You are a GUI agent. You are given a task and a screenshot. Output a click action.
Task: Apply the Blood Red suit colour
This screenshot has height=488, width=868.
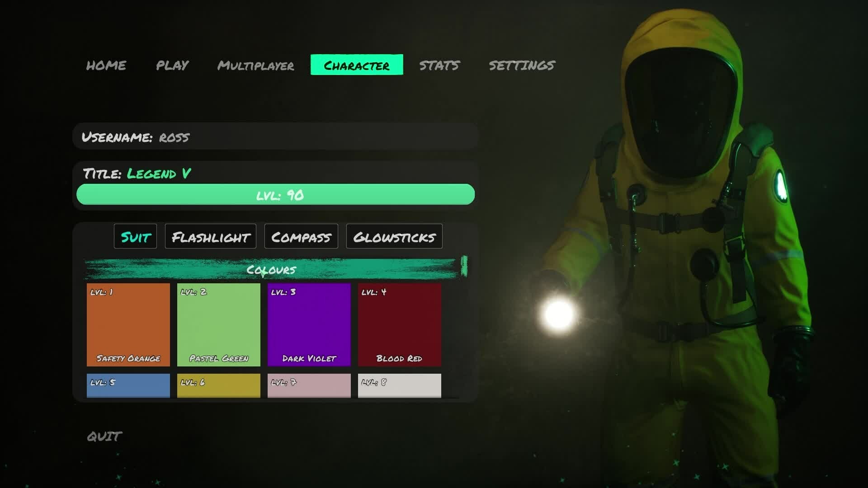(x=400, y=324)
